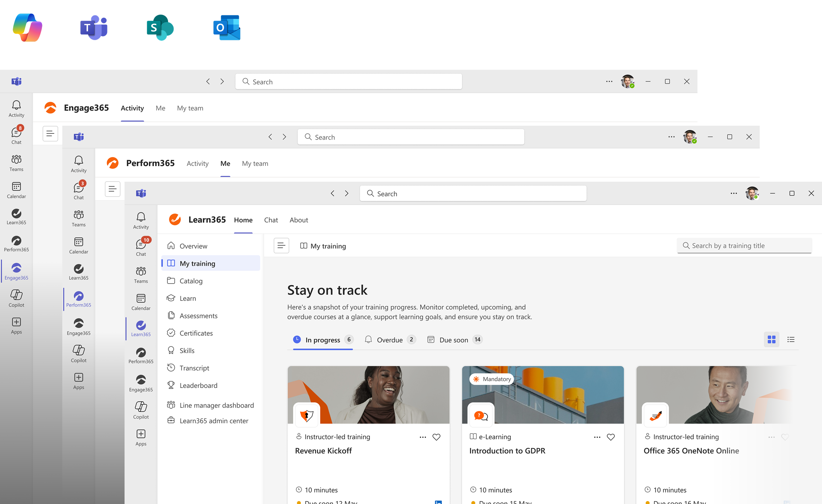This screenshot has width=822, height=504.
Task: Open Skills in Learn365 menu
Action: (211, 350)
